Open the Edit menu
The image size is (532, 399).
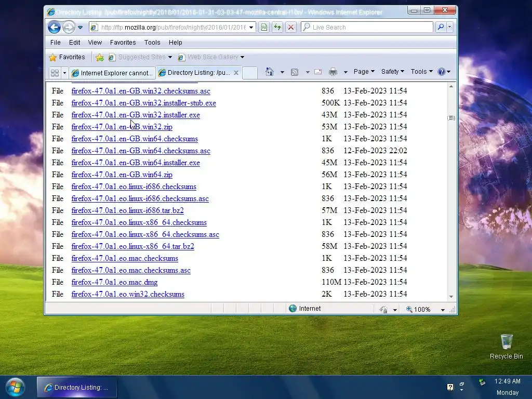(74, 43)
